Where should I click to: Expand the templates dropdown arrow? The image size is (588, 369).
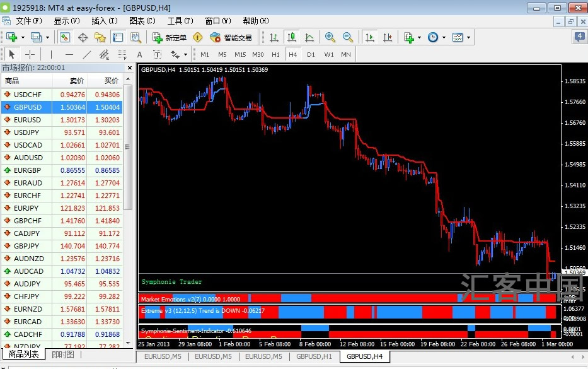tap(468, 38)
